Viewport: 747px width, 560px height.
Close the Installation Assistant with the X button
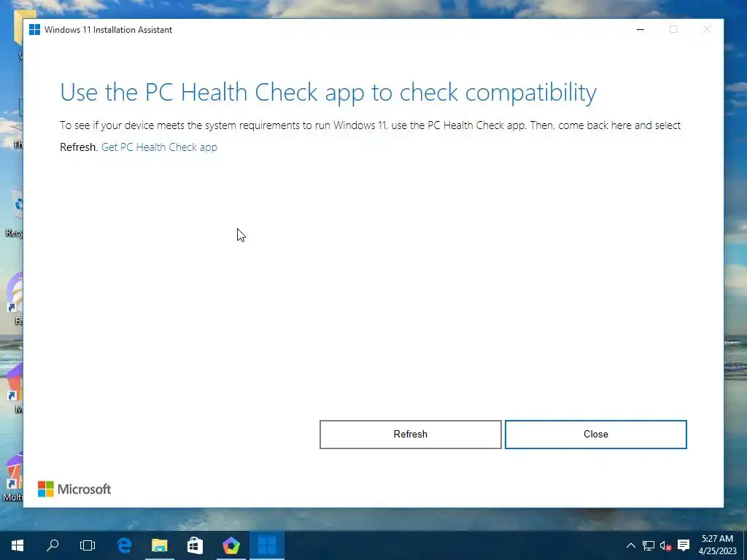coord(707,29)
